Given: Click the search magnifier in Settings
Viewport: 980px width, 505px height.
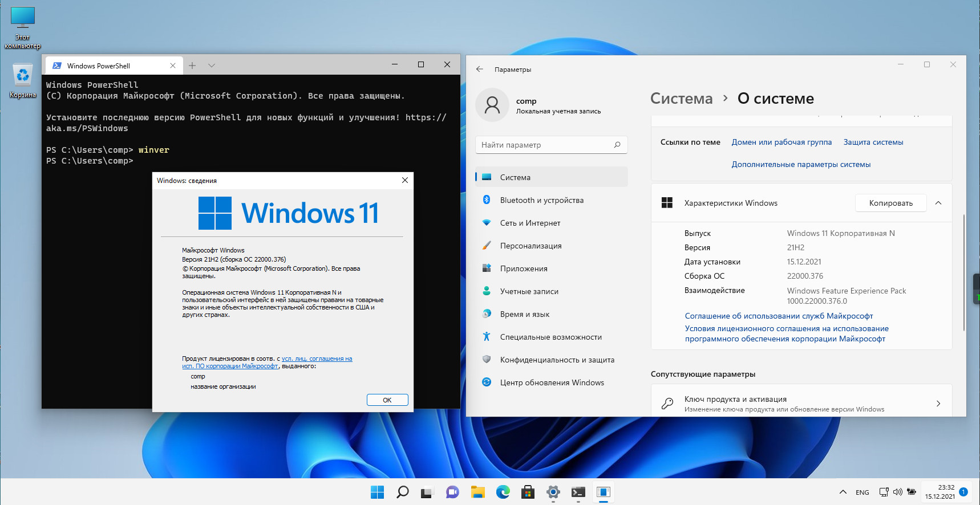Looking at the screenshot, I should 617,145.
